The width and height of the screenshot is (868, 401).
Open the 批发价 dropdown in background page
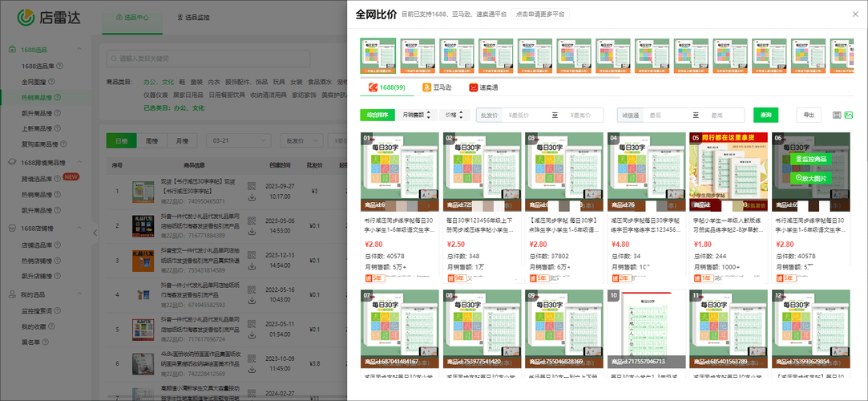pos(300,140)
